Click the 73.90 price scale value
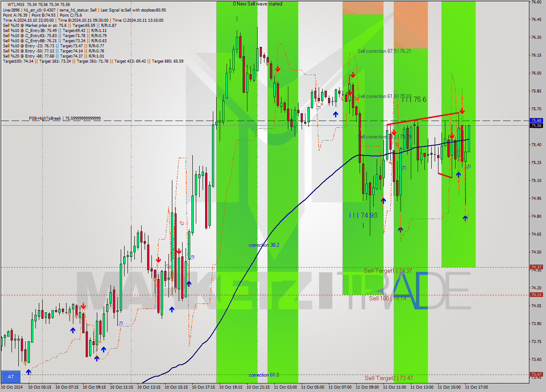Screen dimensions: 546x392 click(536, 323)
